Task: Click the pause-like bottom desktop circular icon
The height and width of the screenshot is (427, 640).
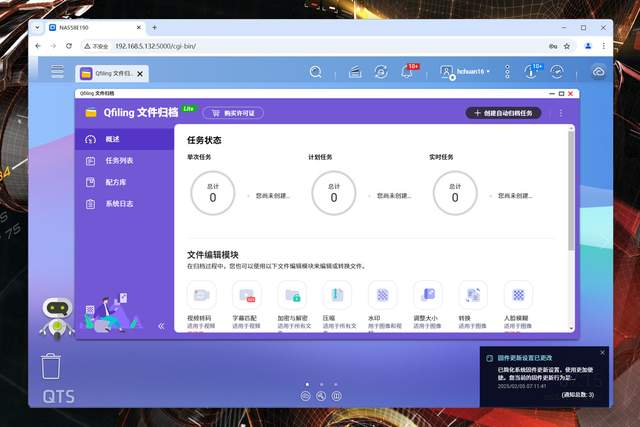Action: [x=336, y=396]
